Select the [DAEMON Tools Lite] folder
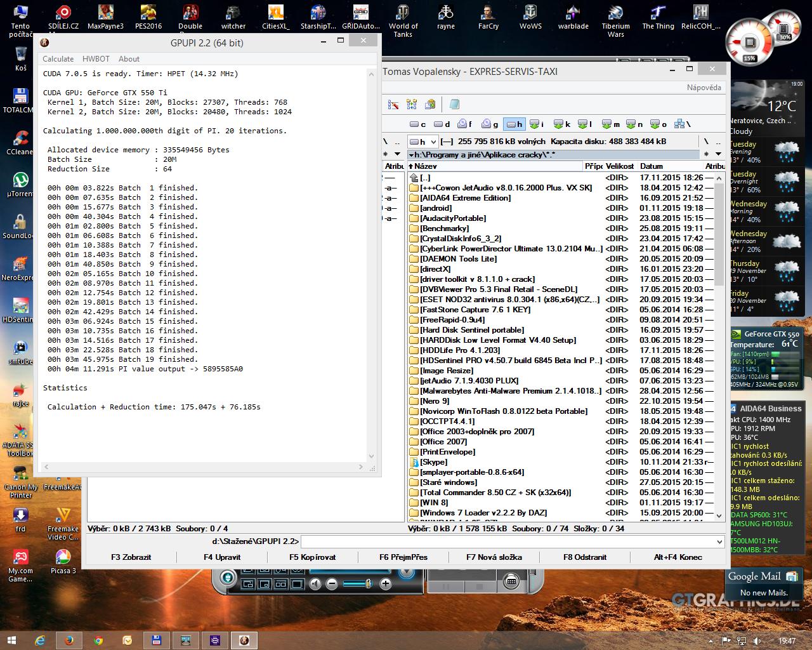812x650 pixels. pos(458,259)
